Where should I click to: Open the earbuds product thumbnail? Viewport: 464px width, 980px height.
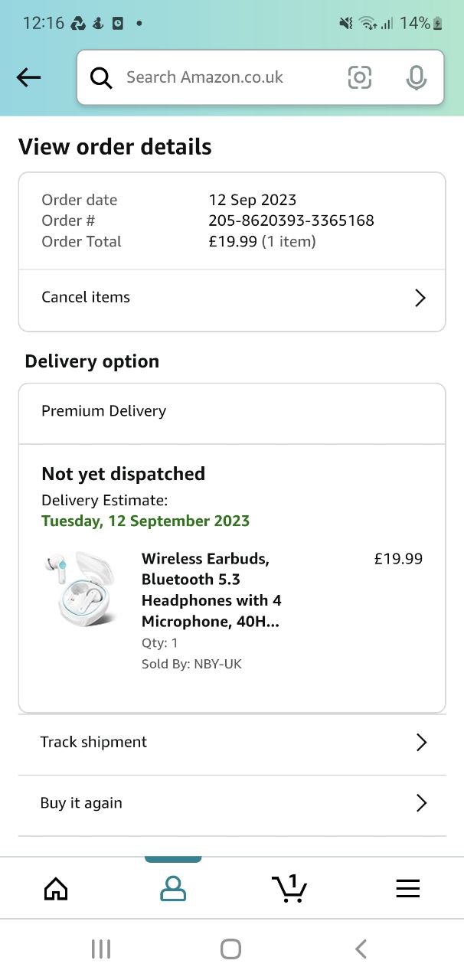tap(80, 589)
